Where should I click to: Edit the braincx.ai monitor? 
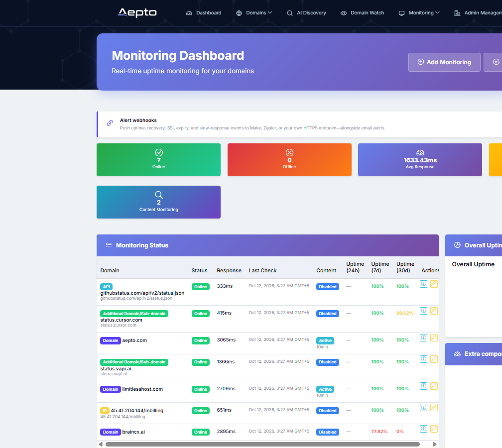click(x=434, y=429)
